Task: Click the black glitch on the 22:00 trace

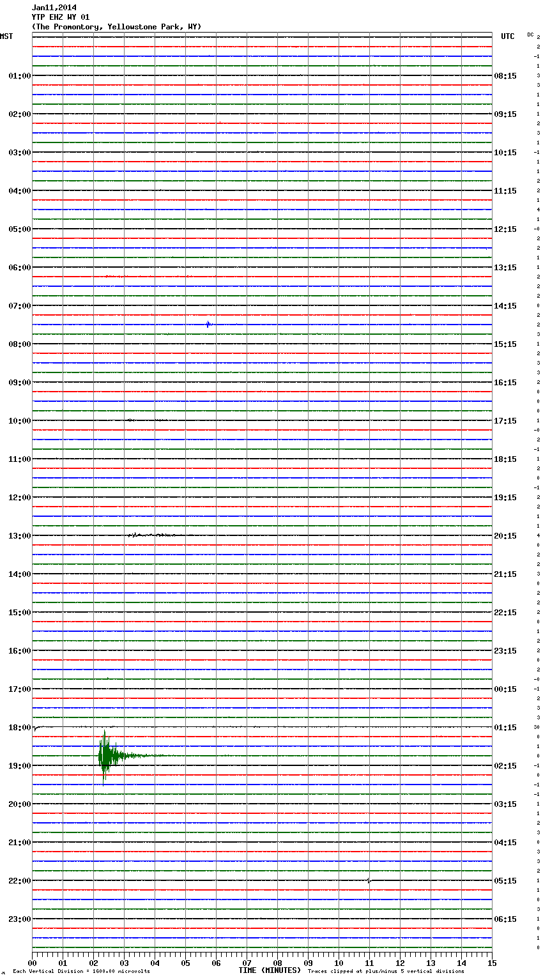Action: point(369,881)
